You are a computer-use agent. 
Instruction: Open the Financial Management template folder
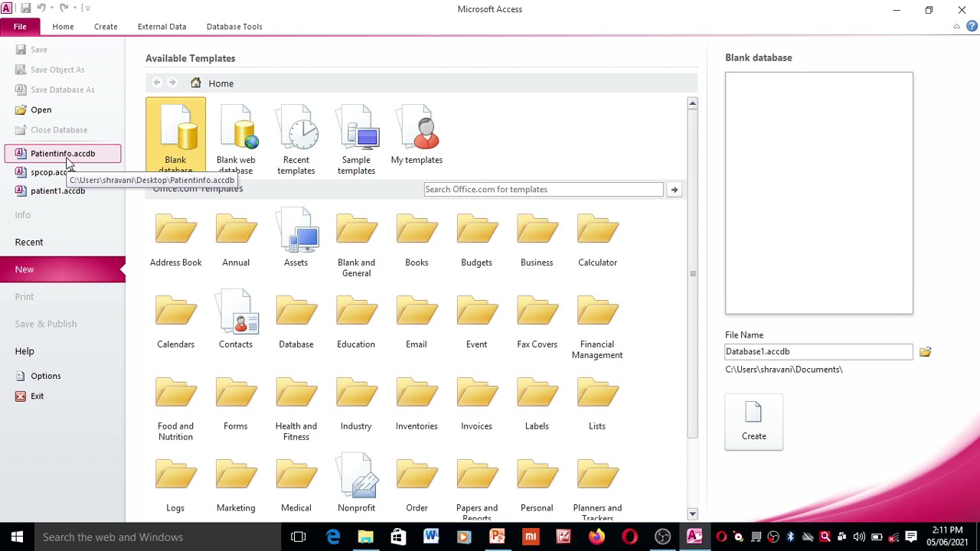pos(597,327)
